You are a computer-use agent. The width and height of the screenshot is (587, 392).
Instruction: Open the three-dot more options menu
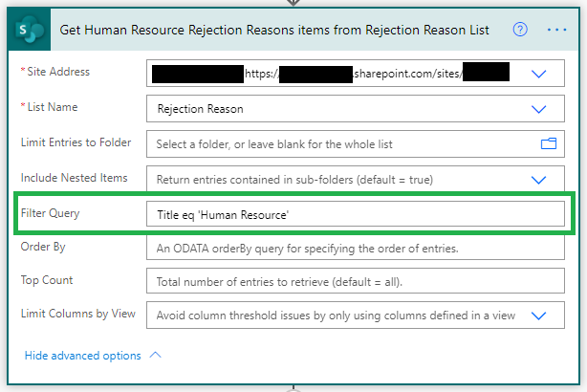tap(556, 30)
